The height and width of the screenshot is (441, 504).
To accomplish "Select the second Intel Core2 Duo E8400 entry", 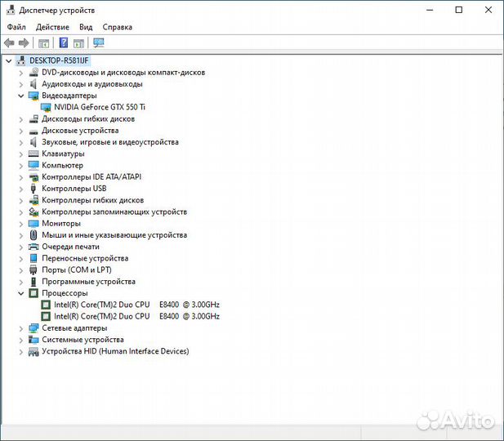I will [136, 316].
